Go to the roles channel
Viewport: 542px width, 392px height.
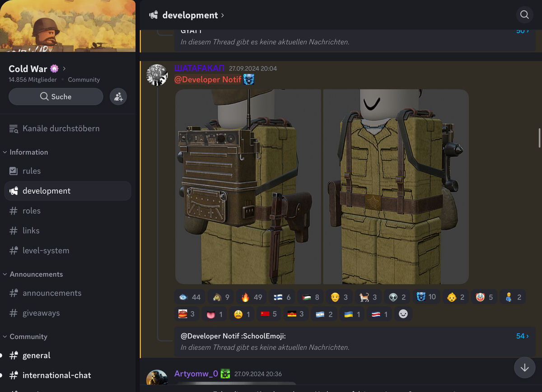pos(68,211)
